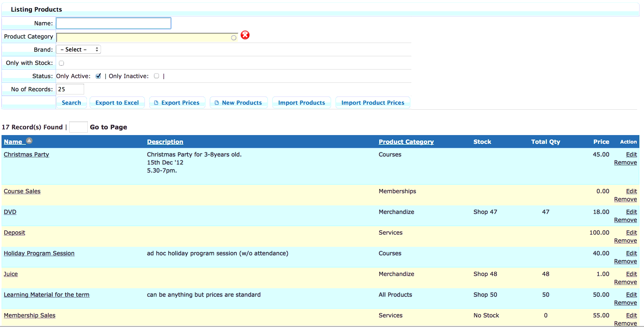Edit the Juice row
The image size is (644, 328).
point(632,274)
